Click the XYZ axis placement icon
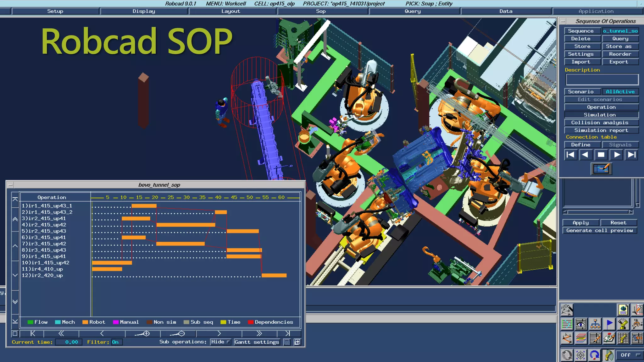Screen dimensions: 644x362 637,324
